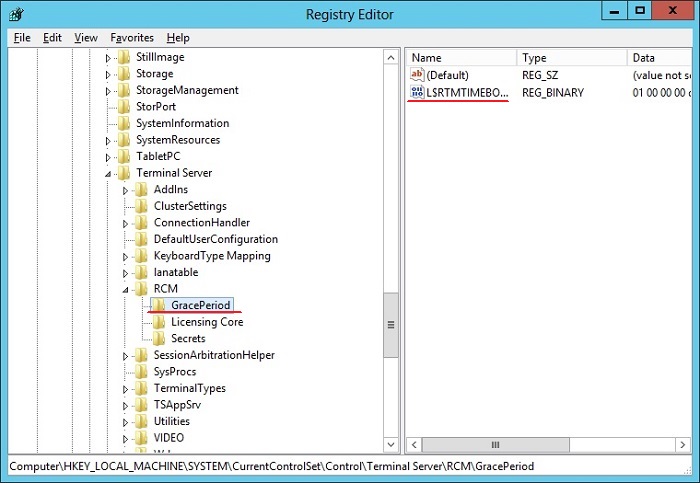Expand the VIDEO key node
This screenshot has width=700, height=483.
[x=127, y=438]
